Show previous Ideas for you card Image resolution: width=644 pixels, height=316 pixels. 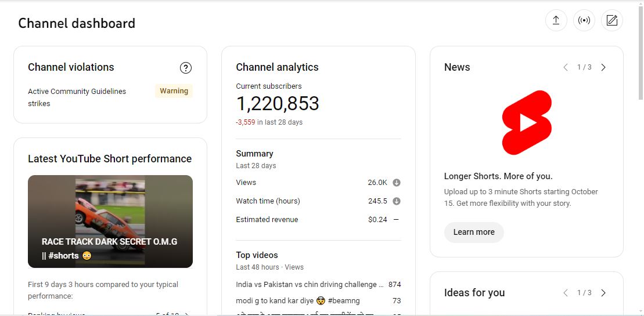click(x=566, y=293)
